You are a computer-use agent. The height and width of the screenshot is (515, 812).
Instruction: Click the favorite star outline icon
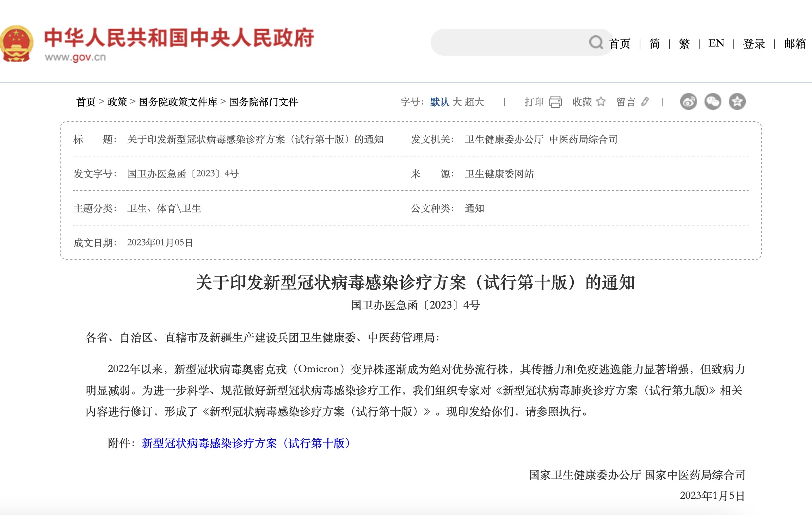[x=601, y=102]
